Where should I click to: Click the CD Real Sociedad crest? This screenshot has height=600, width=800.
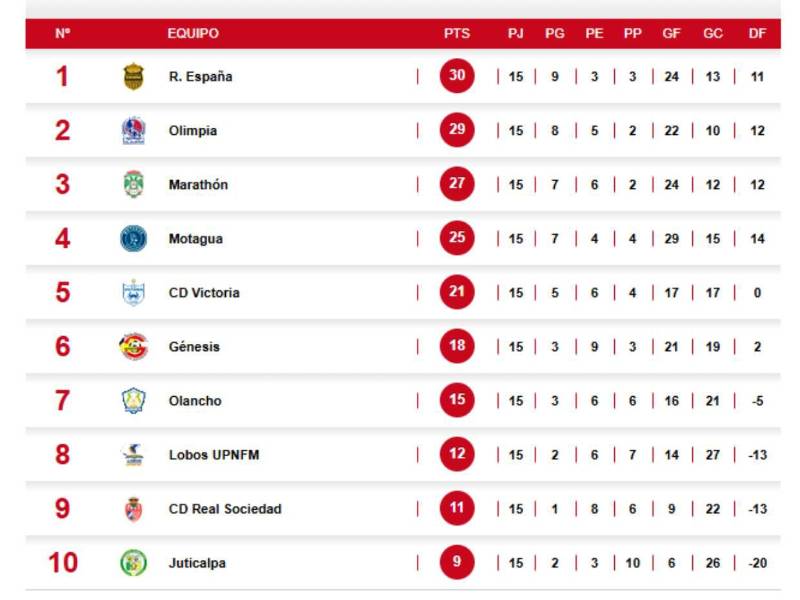[133, 509]
